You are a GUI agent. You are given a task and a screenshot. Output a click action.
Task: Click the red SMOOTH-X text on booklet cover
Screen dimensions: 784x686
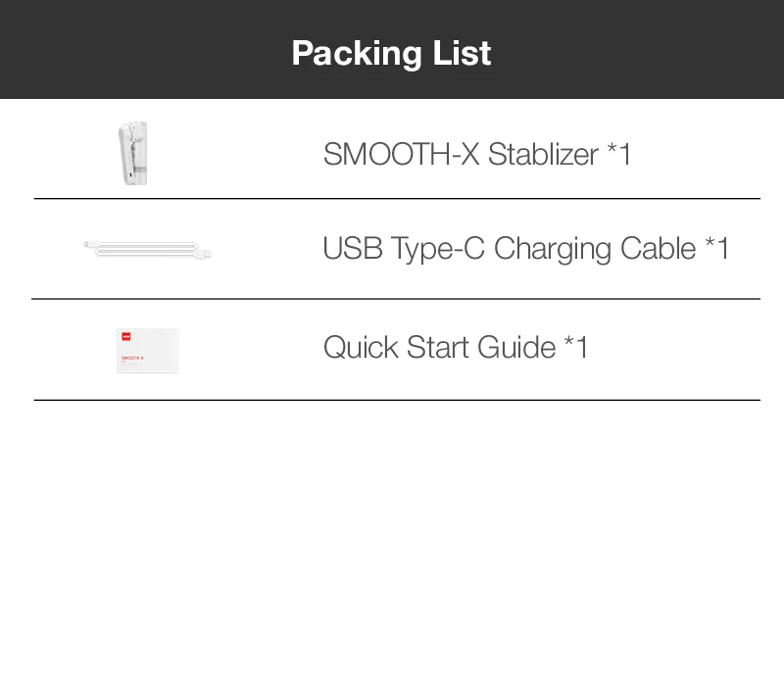(x=132, y=359)
